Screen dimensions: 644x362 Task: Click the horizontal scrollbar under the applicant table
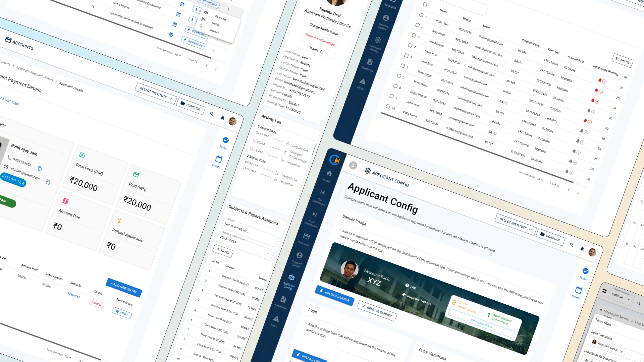477,148
